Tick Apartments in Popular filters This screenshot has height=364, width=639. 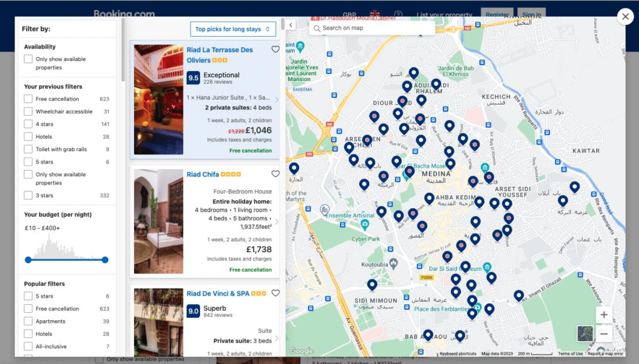28,321
